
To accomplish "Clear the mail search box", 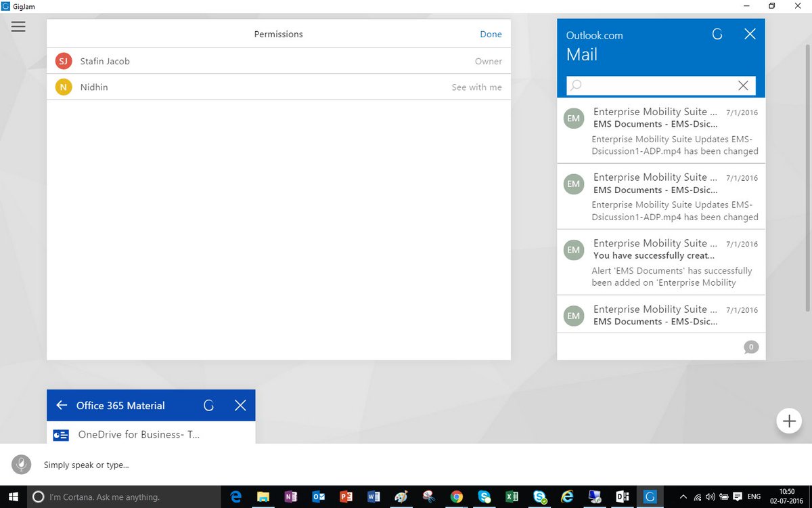I will 743,85.
